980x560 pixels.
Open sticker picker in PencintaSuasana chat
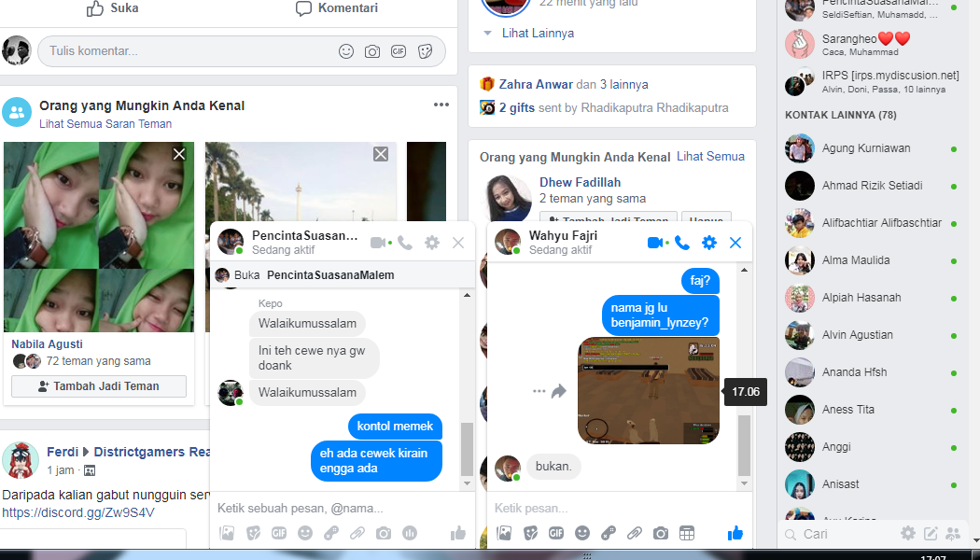coord(253,533)
